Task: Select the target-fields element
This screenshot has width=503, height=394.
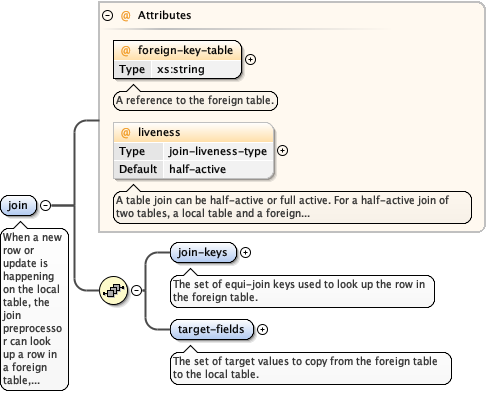Action: 212,329
